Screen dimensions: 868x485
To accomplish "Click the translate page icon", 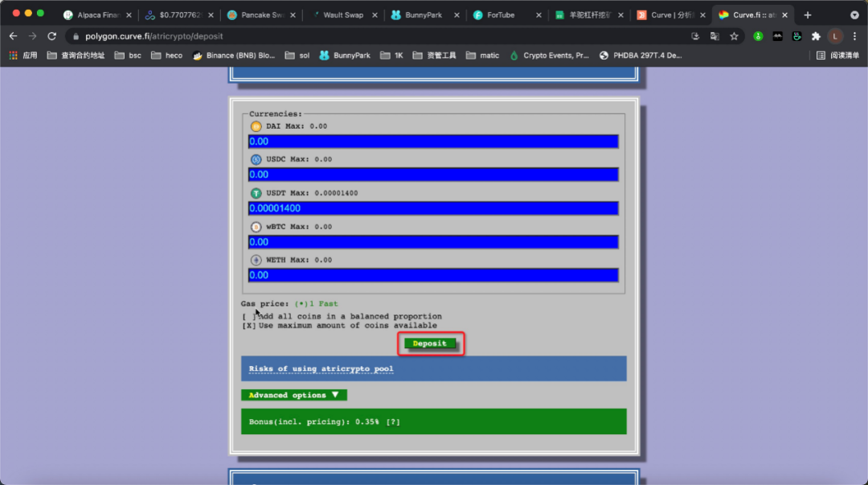I will [714, 36].
